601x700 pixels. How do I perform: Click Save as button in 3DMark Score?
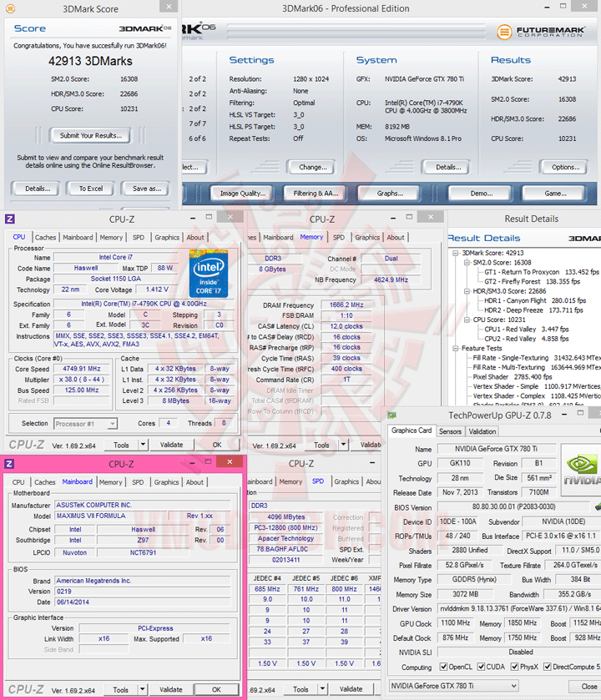pos(146,189)
